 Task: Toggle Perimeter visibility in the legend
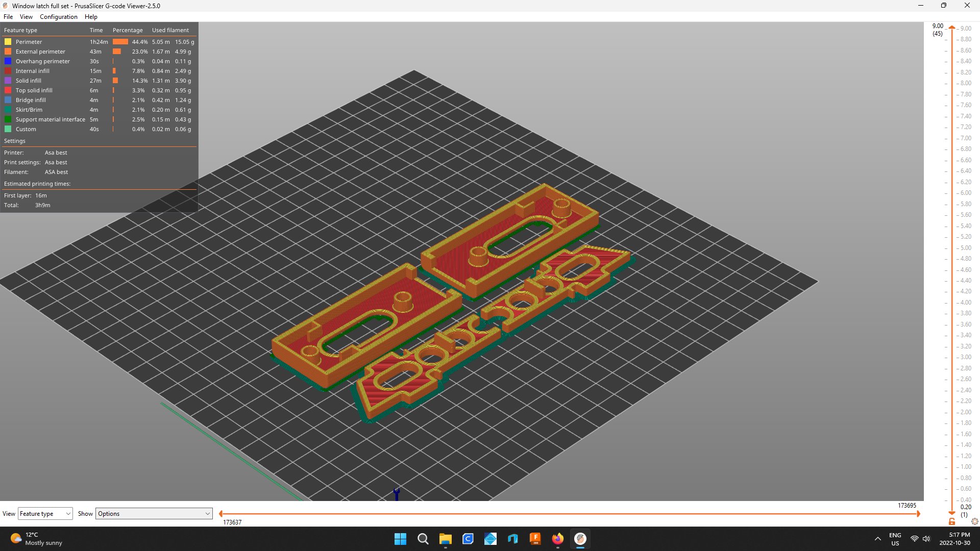pyautogui.click(x=29, y=42)
